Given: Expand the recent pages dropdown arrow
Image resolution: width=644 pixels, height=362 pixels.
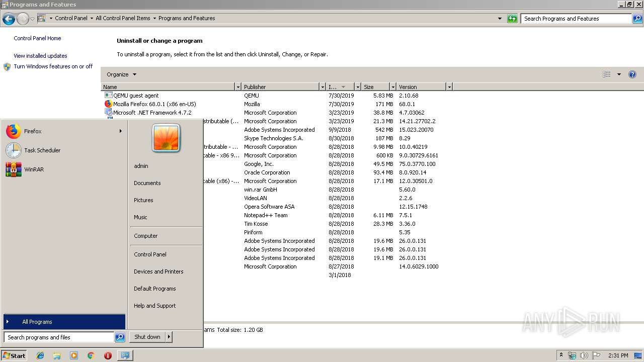Looking at the screenshot, I should (x=32, y=19).
